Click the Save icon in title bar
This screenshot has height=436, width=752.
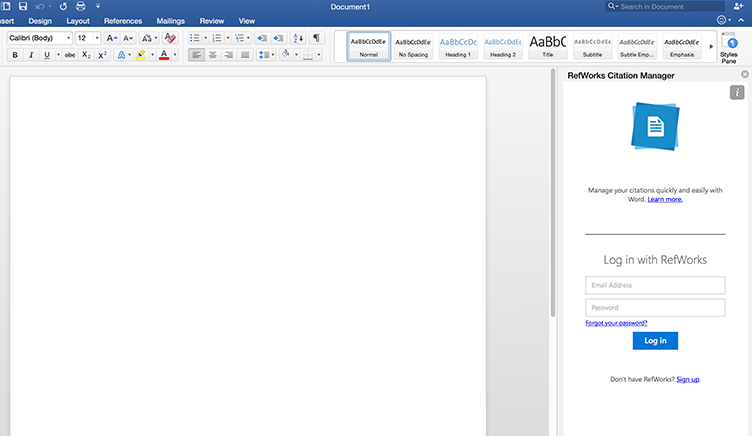pyautogui.click(x=23, y=6)
